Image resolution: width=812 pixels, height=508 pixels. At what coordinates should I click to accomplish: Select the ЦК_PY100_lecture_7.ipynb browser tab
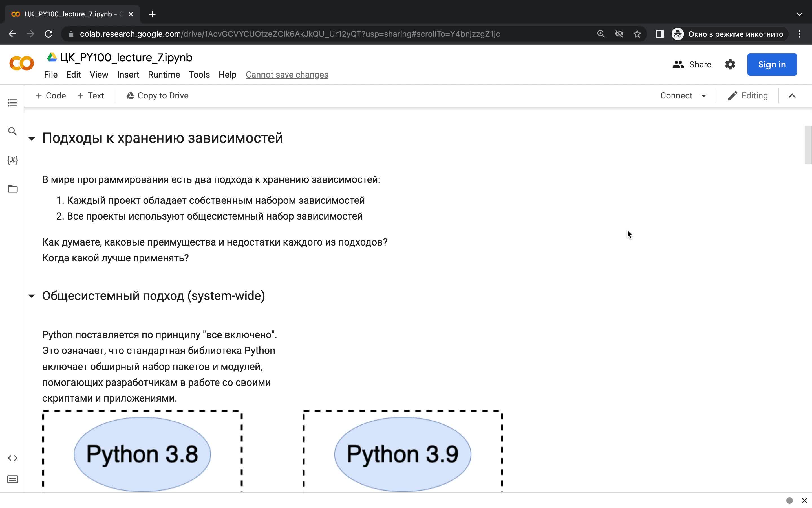click(x=72, y=14)
